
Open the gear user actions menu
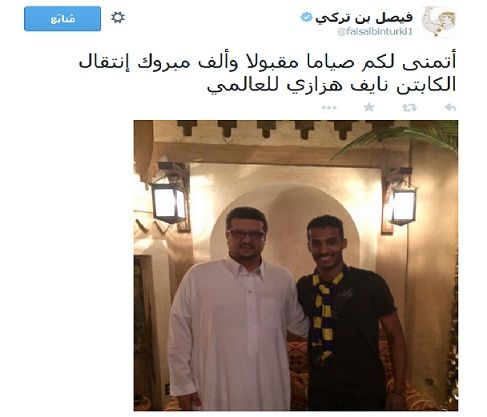pyautogui.click(x=118, y=17)
